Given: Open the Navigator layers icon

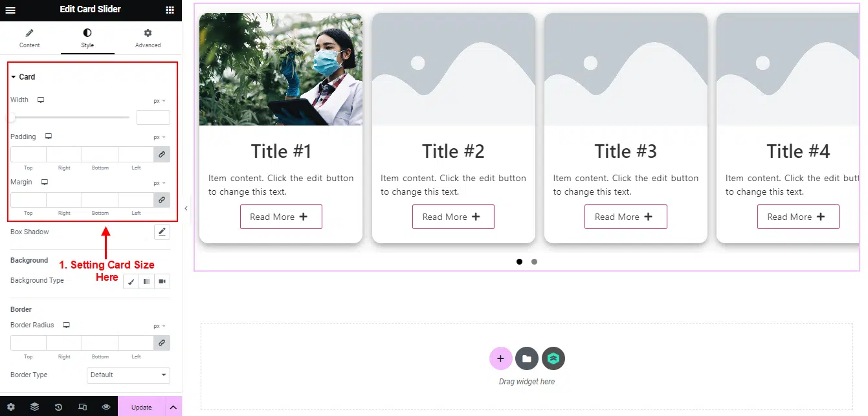Looking at the screenshot, I should 34,407.
